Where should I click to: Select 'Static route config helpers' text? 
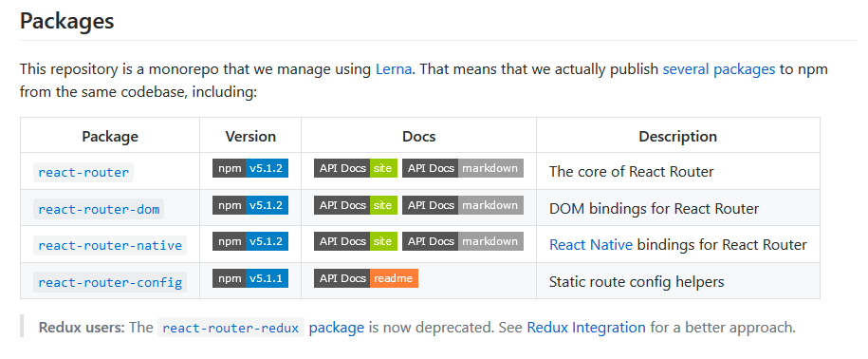pos(637,282)
